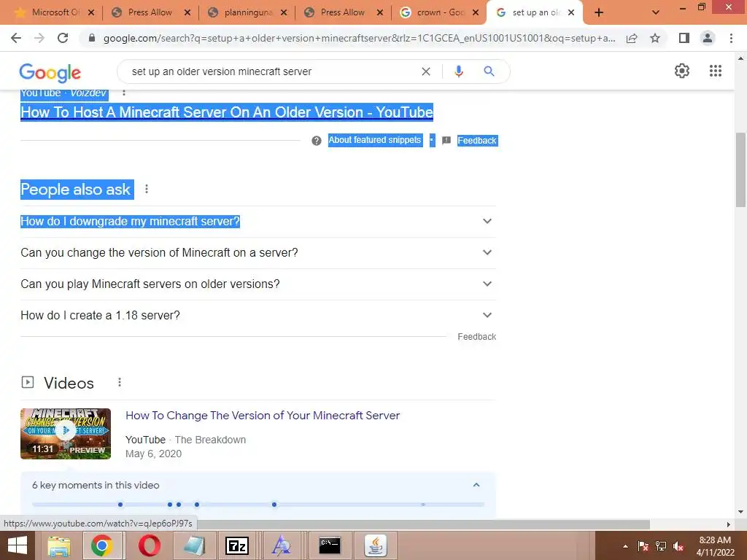Start a voice search with the microphone
This screenshot has width=747, height=560.
click(x=458, y=71)
